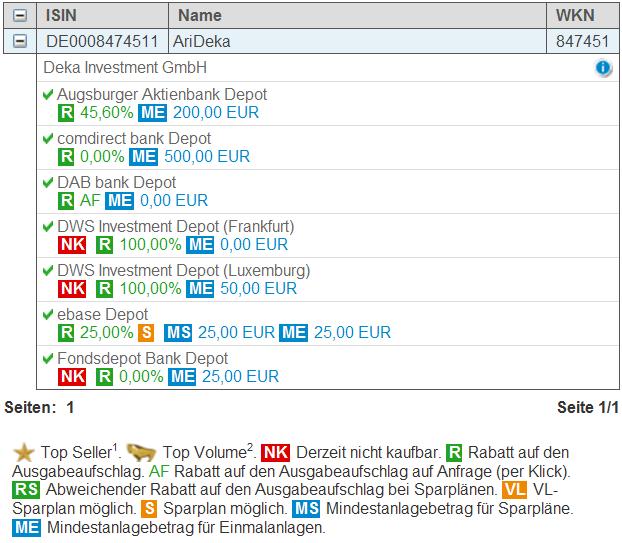Viewport: 622px width, 543px height.
Task: Click the orange S badge under ebase Depot
Action: tap(146, 333)
